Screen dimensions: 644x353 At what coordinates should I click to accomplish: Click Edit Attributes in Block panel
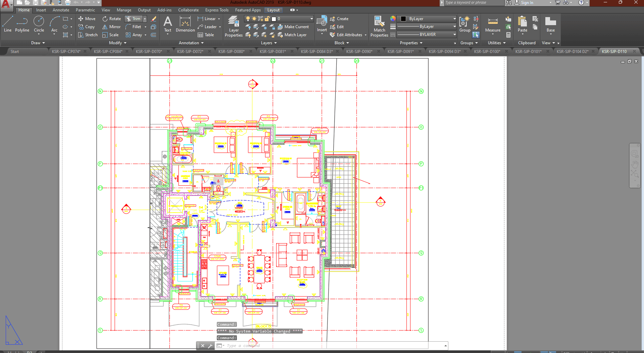(x=348, y=35)
